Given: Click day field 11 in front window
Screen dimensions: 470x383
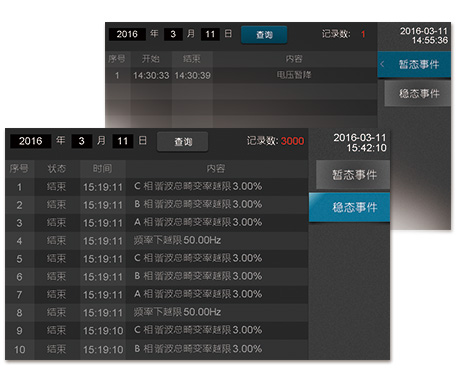Looking at the screenshot, I should tap(123, 141).
